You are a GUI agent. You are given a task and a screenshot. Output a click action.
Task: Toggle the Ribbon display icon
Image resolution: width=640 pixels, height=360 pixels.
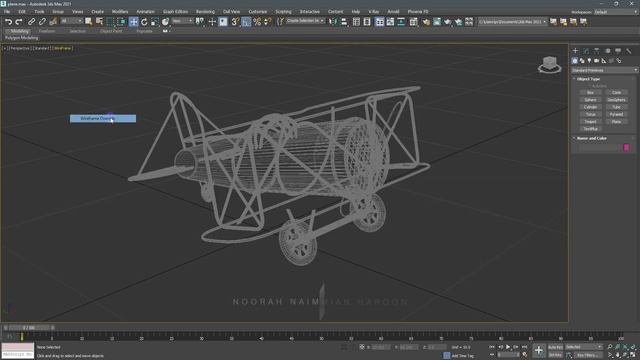coord(380,22)
